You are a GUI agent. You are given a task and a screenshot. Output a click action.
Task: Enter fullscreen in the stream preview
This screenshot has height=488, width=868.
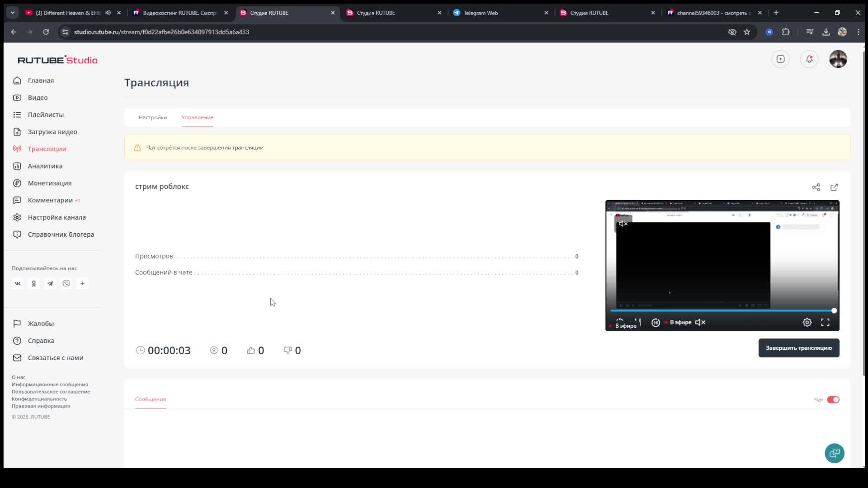click(825, 322)
